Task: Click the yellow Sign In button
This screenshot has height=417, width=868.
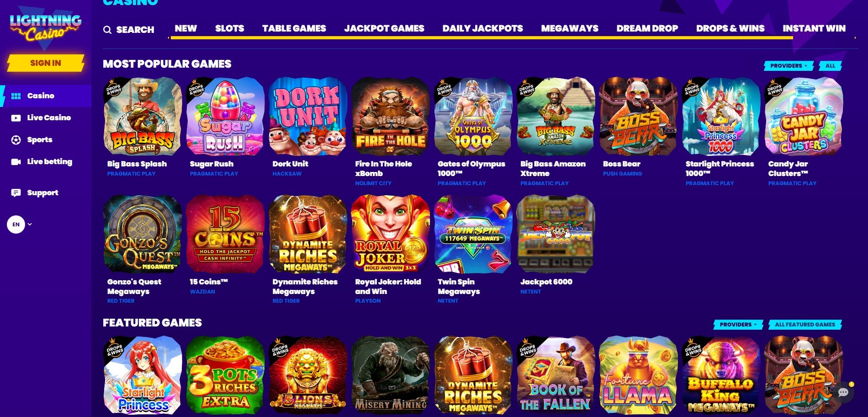Action: coord(46,63)
